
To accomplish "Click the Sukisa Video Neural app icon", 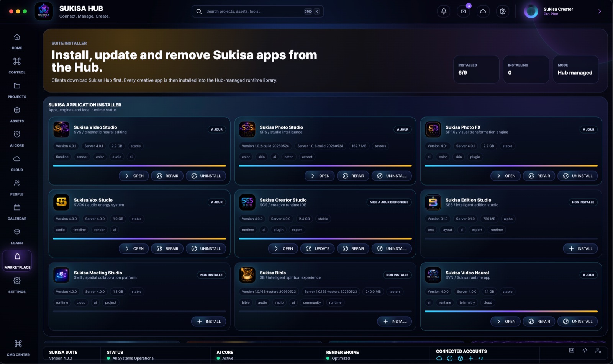I will pyautogui.click(x=433, y=275).
